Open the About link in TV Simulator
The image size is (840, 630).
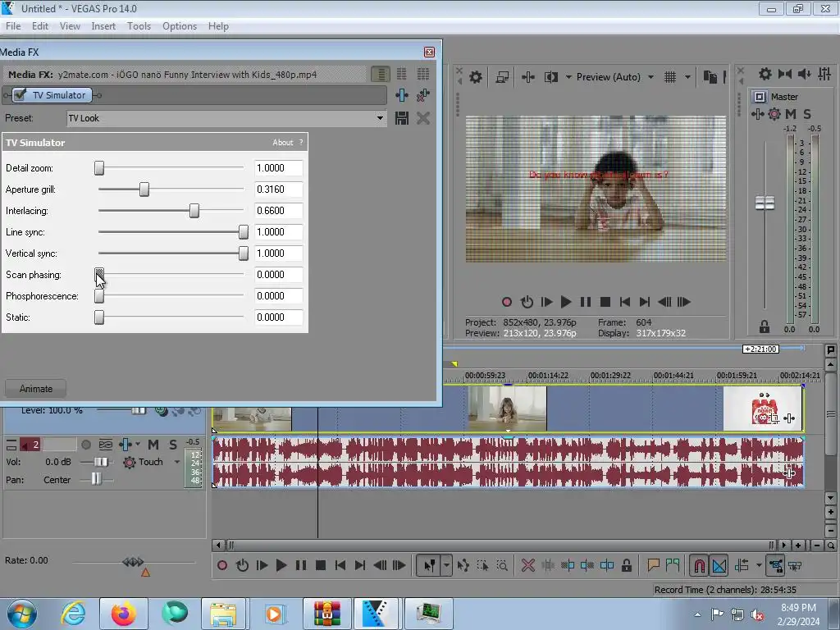[x=282, y=143]
